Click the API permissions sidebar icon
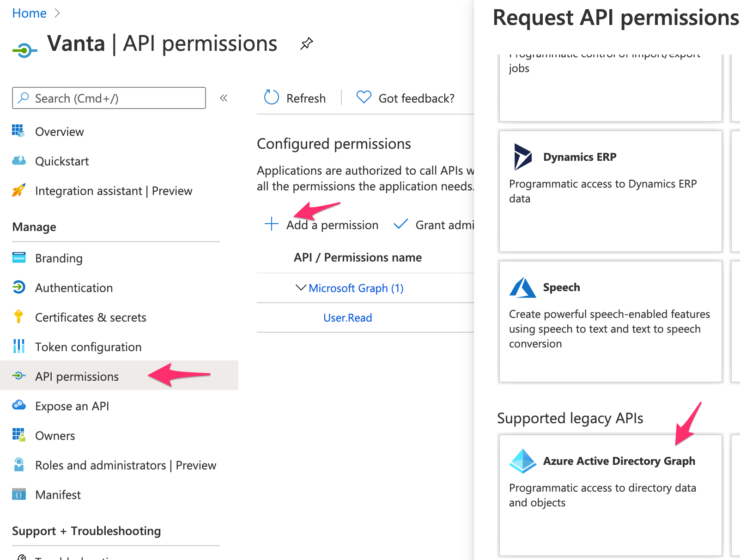This screenshot has height=560, width=740. 19,376
